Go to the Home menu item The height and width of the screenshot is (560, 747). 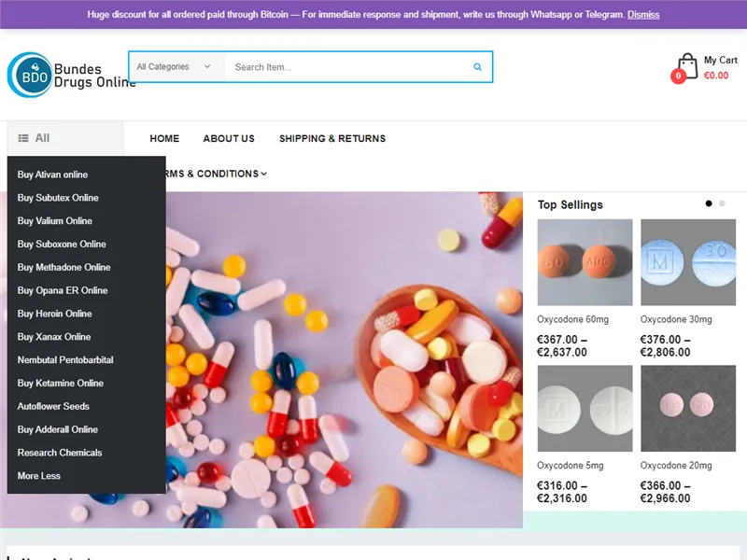(x=164, y=138)
